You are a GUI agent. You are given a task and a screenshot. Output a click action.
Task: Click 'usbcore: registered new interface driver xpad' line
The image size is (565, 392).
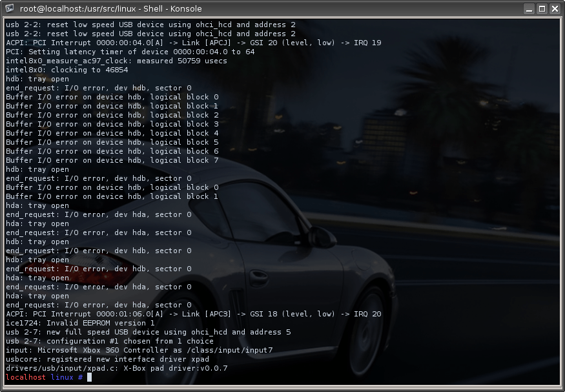(107, 359)
